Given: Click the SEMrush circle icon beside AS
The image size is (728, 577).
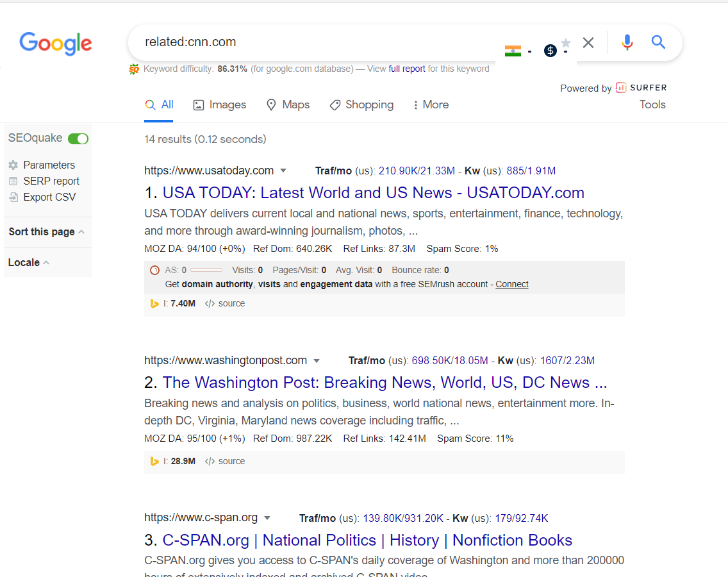Looking at the screenshot, I should pos(155,271).
